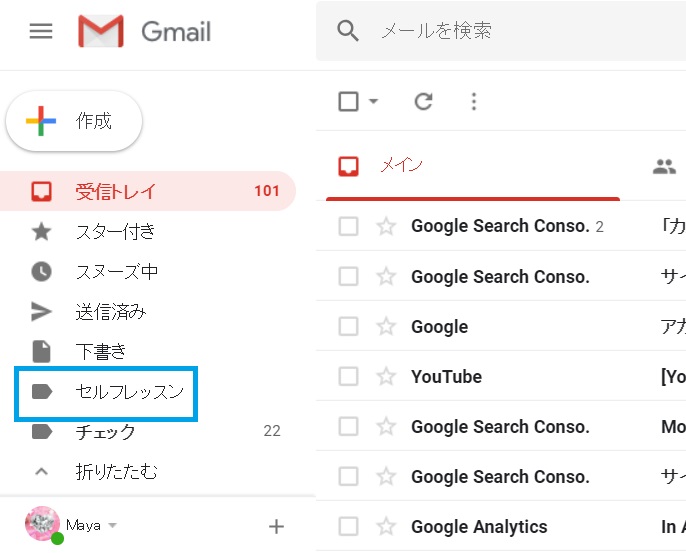
Task: Switch to the メイン tab
Action: (400, 166)
